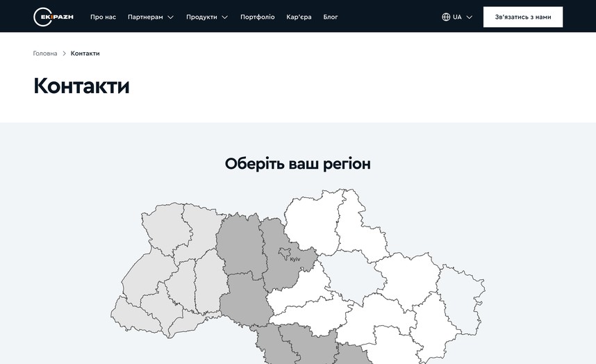Click the 'Оберіть ваш регіон' heading
Viewport: 596px width, 364px height.
(297, 164)
